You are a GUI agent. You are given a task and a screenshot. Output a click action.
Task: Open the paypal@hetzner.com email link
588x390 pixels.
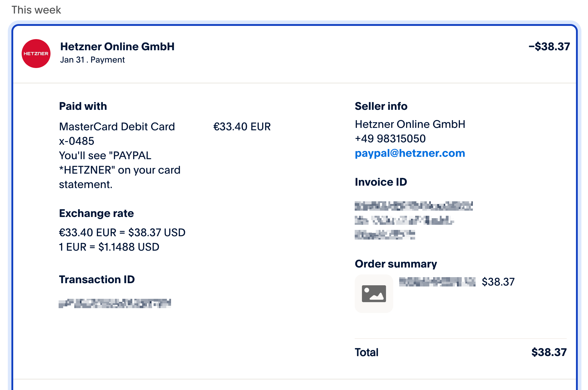[410, 153]
